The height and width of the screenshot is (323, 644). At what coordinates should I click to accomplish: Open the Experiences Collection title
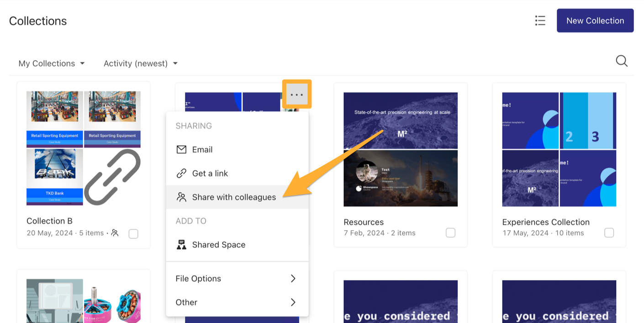point(546,222)
